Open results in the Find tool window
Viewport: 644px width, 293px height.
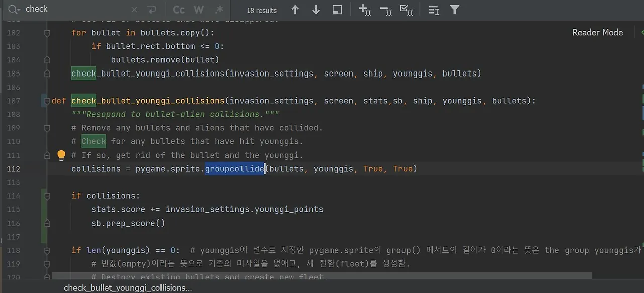[x=337, y=10]
